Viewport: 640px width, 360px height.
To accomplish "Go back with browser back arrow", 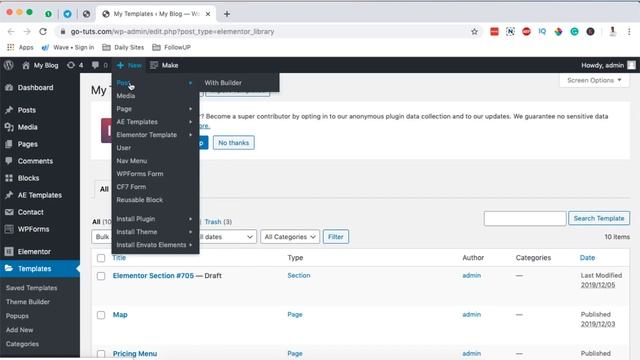I will [x=11, y=31].
